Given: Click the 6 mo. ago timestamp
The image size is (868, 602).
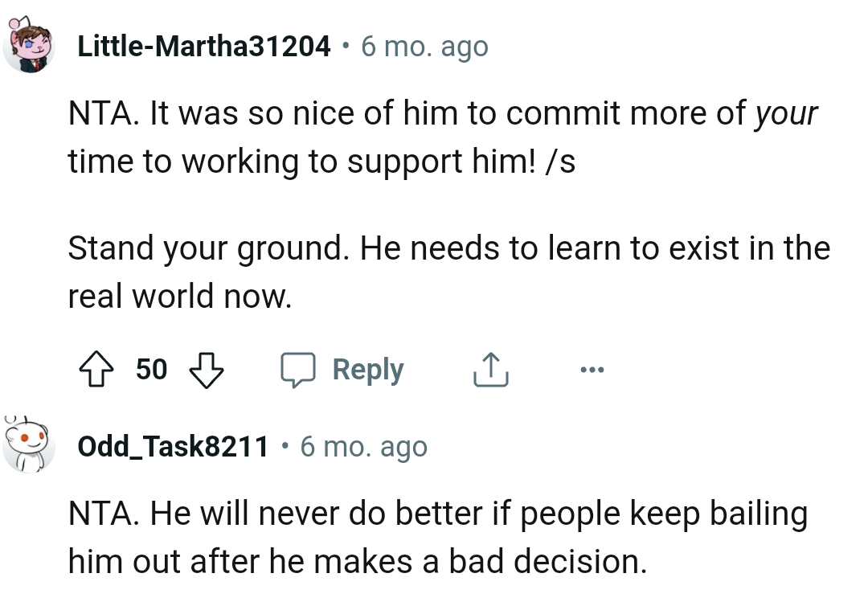Looking at the screenshot, I should click(424, 46).
